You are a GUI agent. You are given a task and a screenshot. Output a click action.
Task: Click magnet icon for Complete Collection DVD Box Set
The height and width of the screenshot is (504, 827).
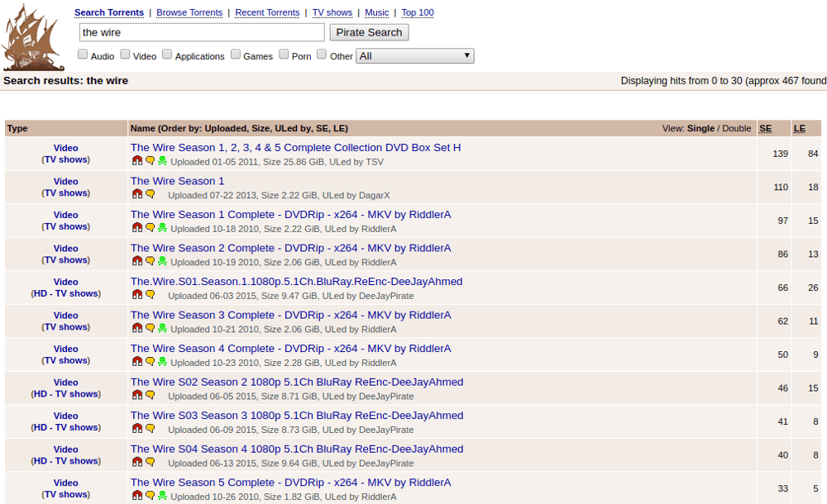(137, 161)
